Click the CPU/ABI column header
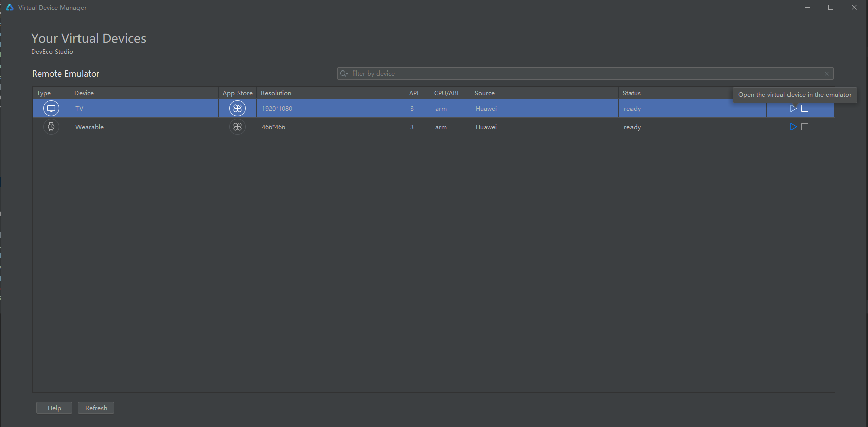Screen dimensions: 868x427 450,93
